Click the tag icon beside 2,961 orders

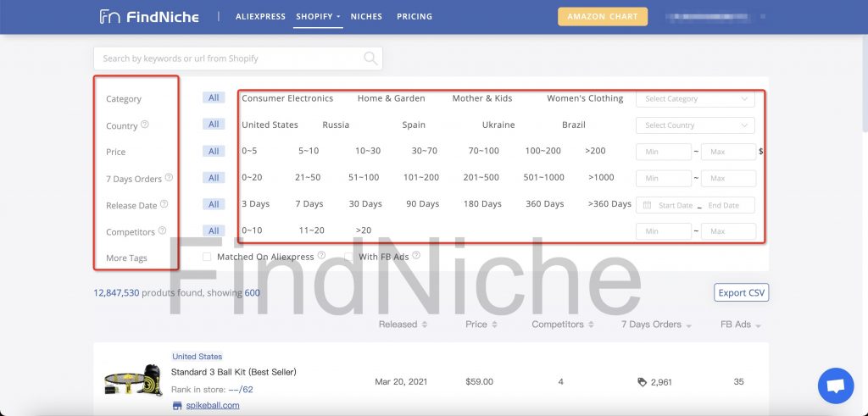point(643,382)
